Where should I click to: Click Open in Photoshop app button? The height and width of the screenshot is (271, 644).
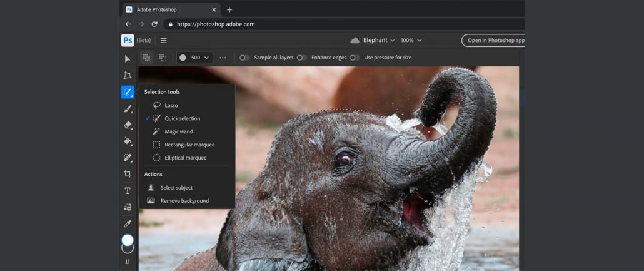(493, 40)
